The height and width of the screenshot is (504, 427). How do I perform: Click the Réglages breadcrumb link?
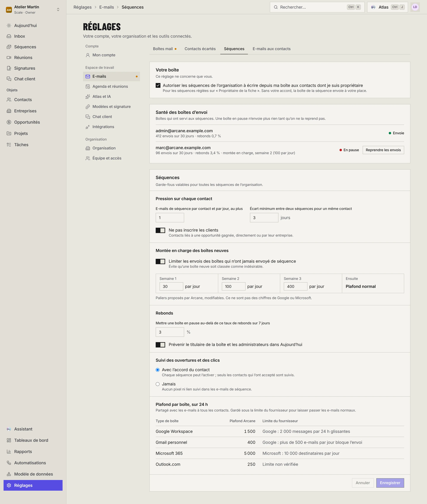click(83, 7)
